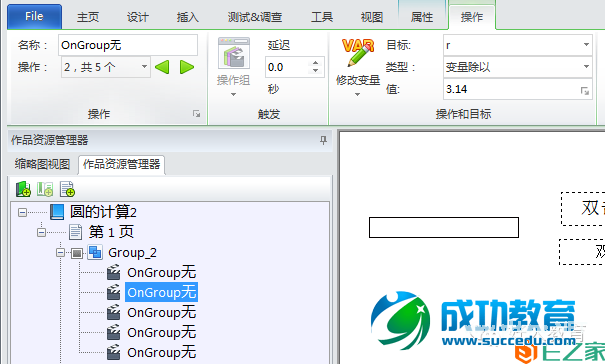605x364 pixels.
Task: Click the empty entry field on the page canvas
Action: click(x=444, y=227)
